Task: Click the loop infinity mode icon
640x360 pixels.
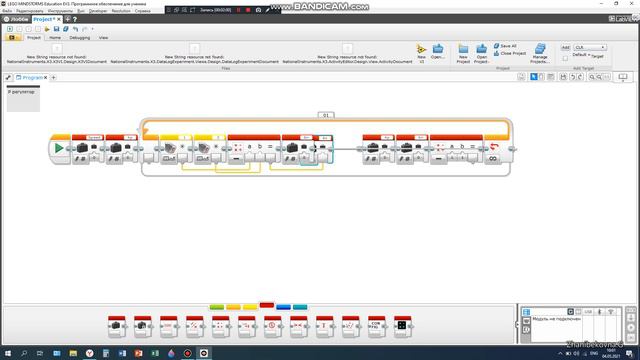Action: [493, 158]
